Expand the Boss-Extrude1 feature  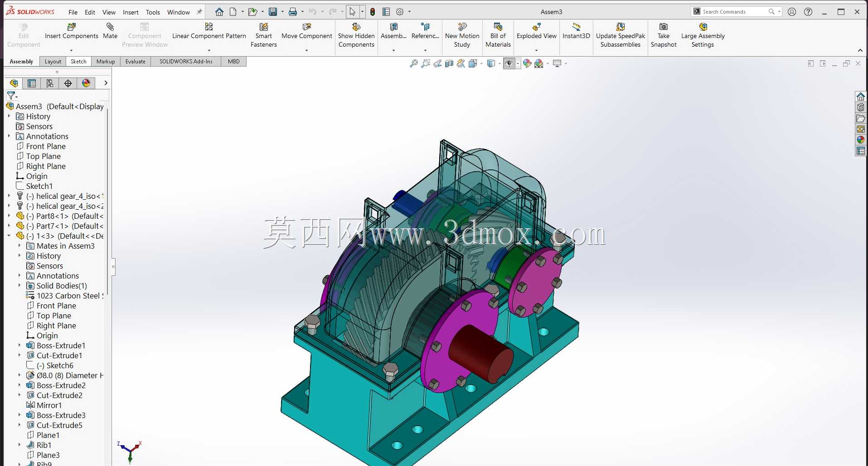point(19,346)
